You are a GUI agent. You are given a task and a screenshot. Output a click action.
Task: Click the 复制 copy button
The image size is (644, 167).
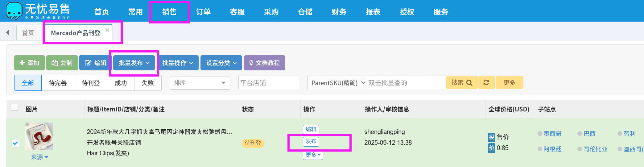tap(62, 63)
